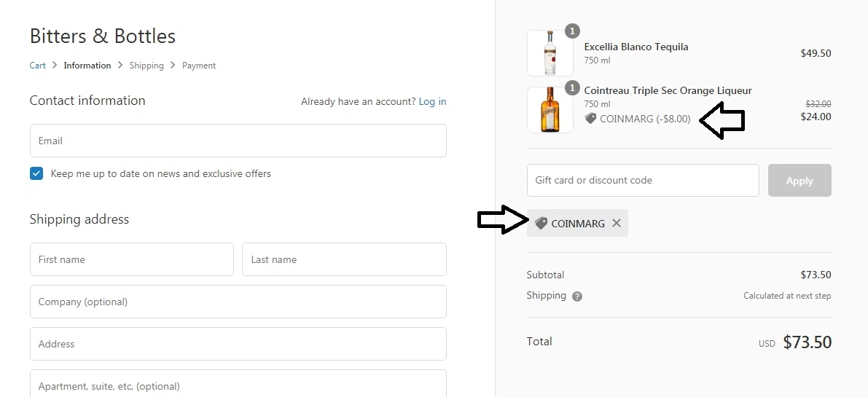Click the Log in link

click(x=432, y=102)
